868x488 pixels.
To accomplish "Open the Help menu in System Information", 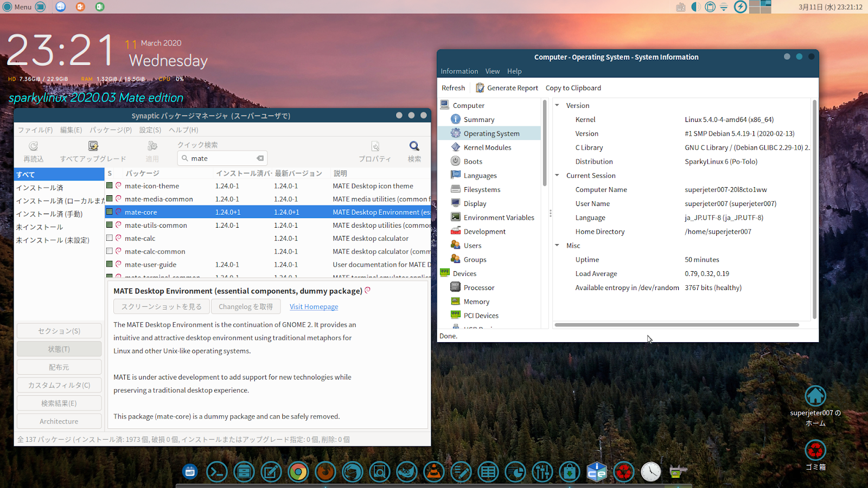I will pos(514,71).
